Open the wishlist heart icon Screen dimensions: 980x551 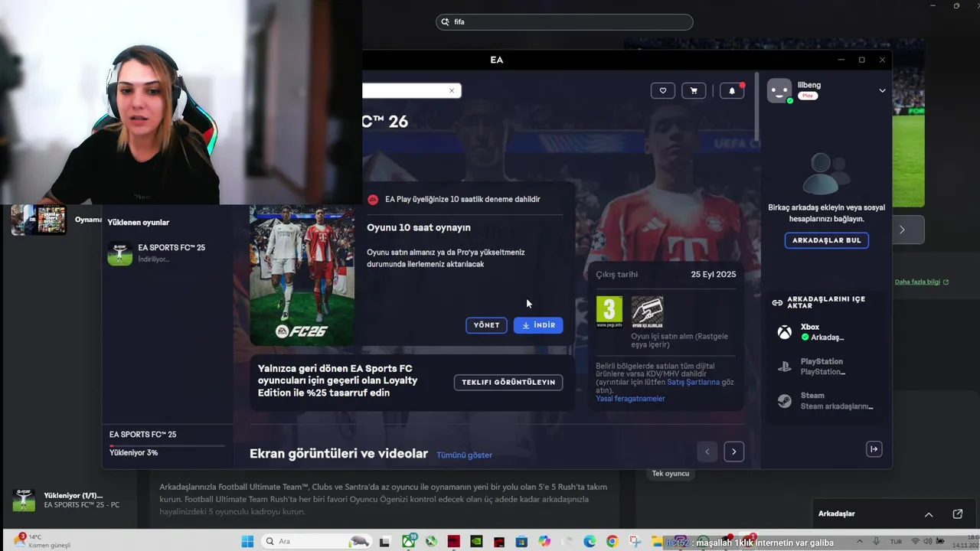click(x=663, y=90)
